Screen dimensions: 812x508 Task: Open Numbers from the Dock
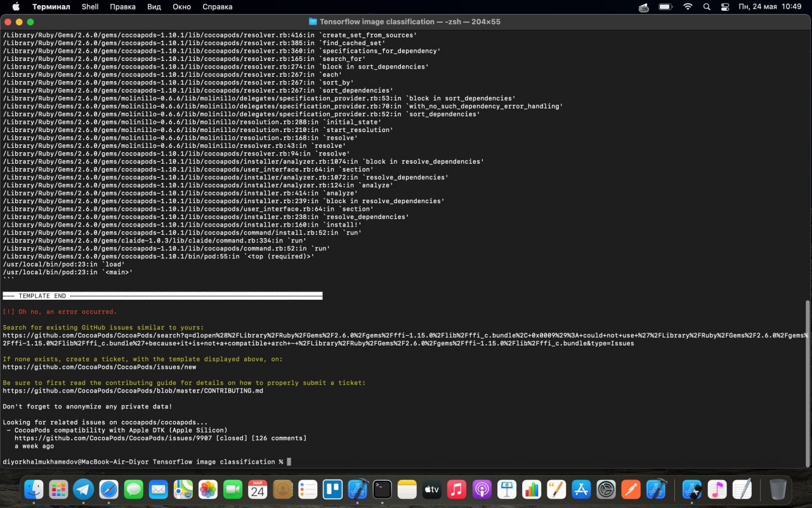532,489
